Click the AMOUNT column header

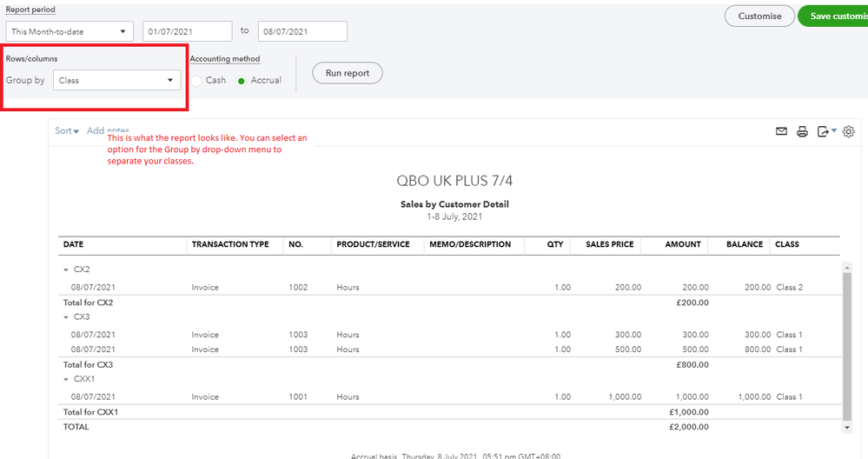click(682, 244)
